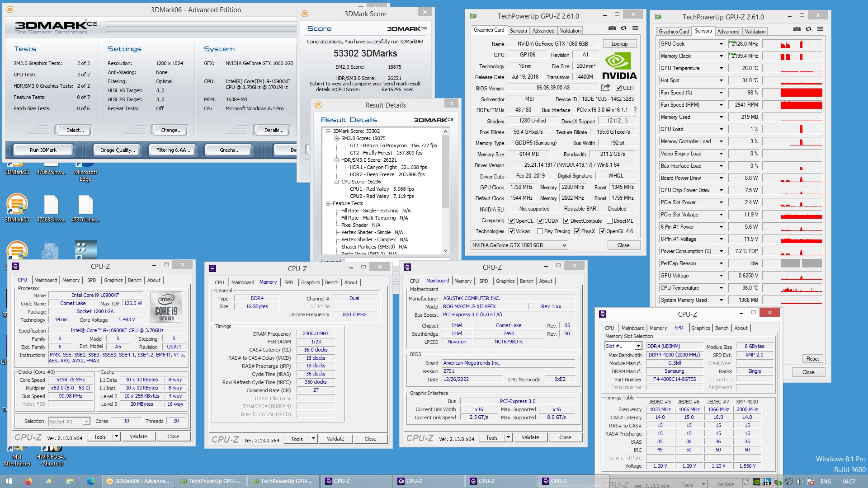Screen dimensions: 868x488
Task: Toggle the PhysX checkbox
Action: (577, 231)
